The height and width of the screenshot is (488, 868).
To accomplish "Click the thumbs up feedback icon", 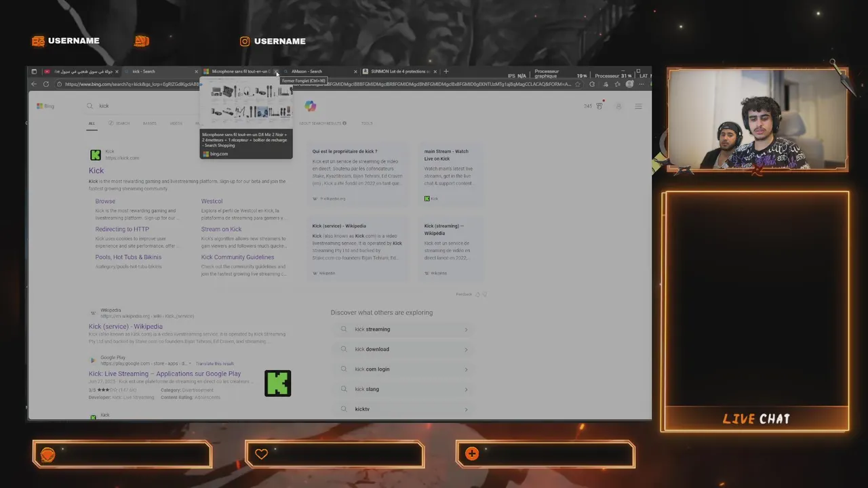I will 477,294.
